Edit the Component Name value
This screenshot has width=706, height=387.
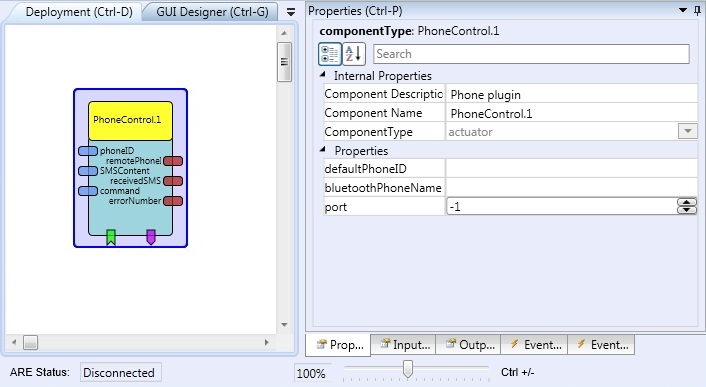point(572,113)
